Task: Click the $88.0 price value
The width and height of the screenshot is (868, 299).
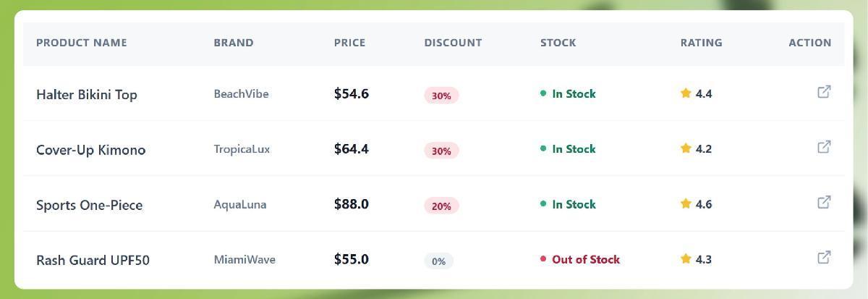Action: (352, 204)
